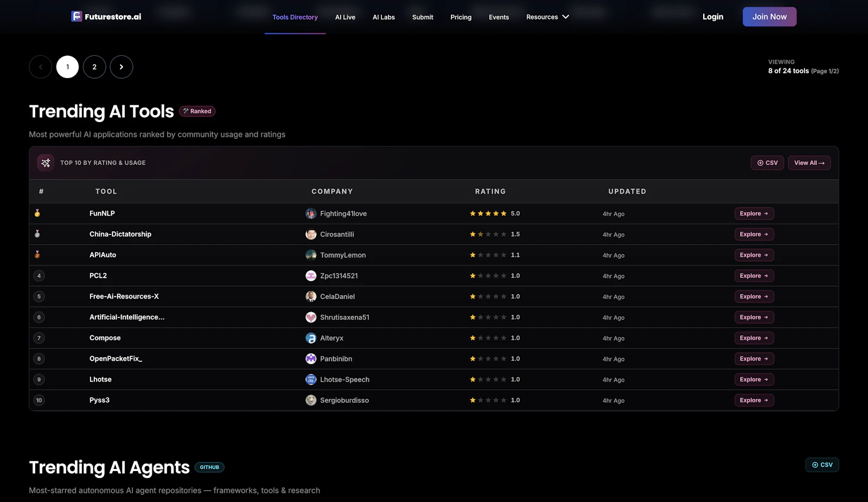Click the bronze medal icon for APIAuto
Screen dimensions: 868x502
coord(37,255)
